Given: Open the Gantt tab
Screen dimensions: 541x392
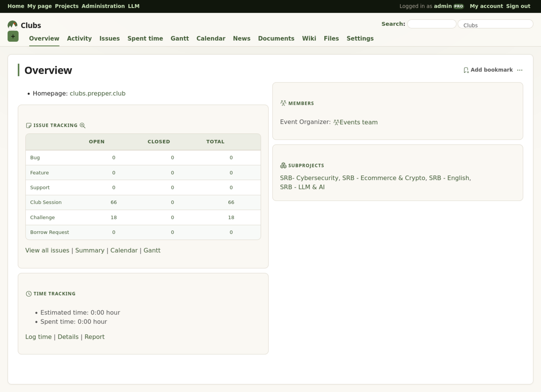Looking at the screenshot, I should [180, 38].
